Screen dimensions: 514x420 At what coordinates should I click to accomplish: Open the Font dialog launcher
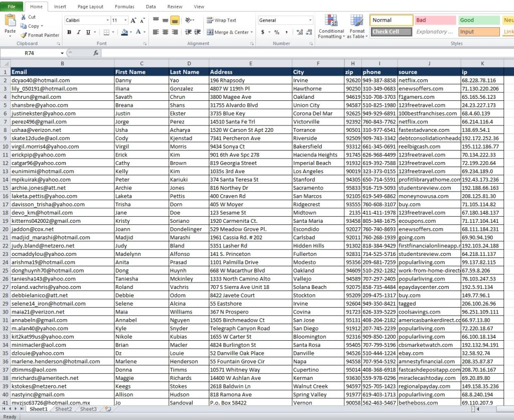145,44
